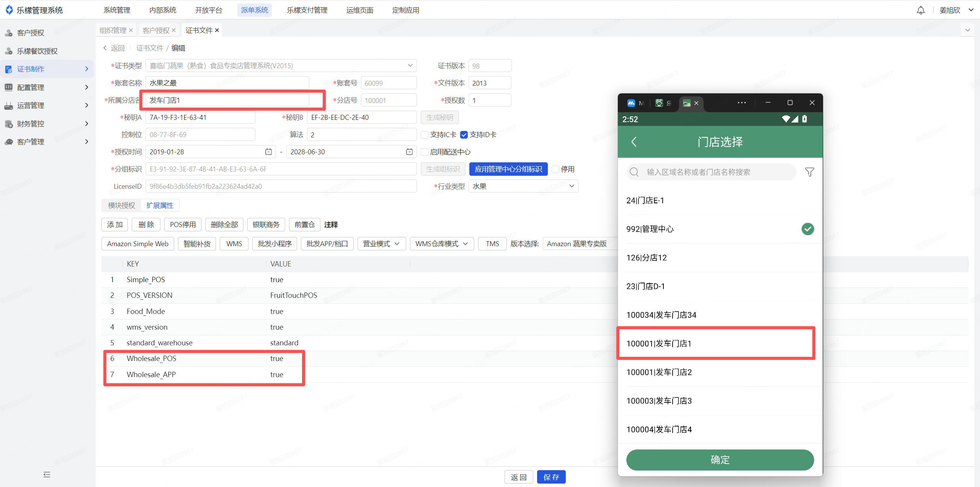Screen dimensions: 980x487
Task: Close the 组织管理 tab
Action: (131, 30)
